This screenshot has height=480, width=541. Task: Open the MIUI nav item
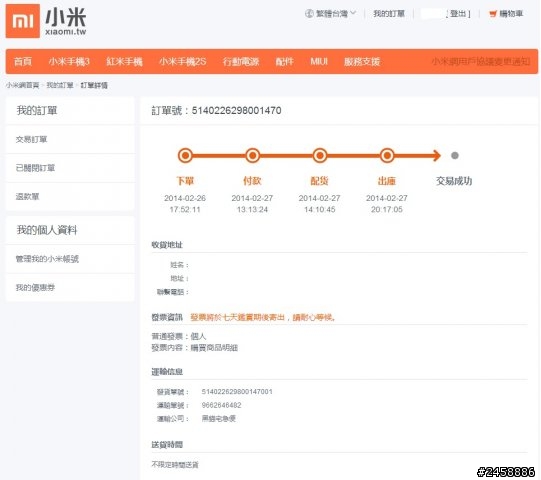coord(319,62)
